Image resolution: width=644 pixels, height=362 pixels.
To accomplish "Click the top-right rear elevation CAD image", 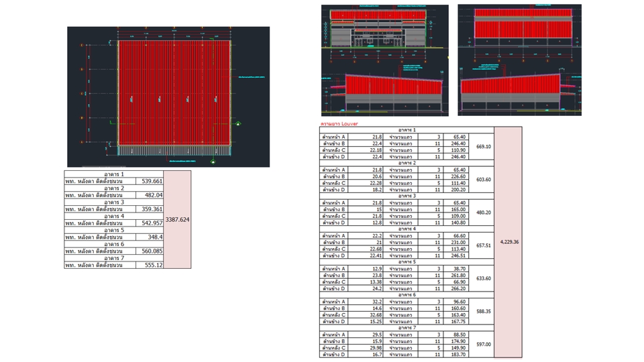I will tap(520, 27).
